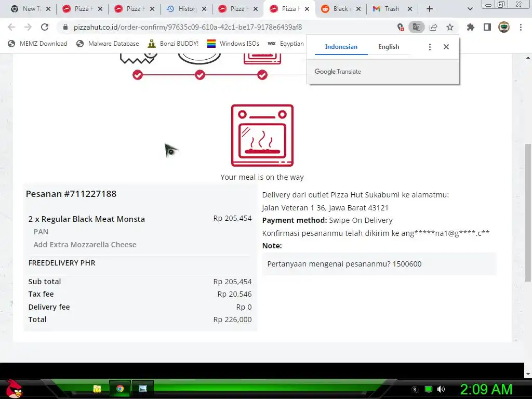Click the support number 1500600
The image size is (532, 399).
(407, 264)
